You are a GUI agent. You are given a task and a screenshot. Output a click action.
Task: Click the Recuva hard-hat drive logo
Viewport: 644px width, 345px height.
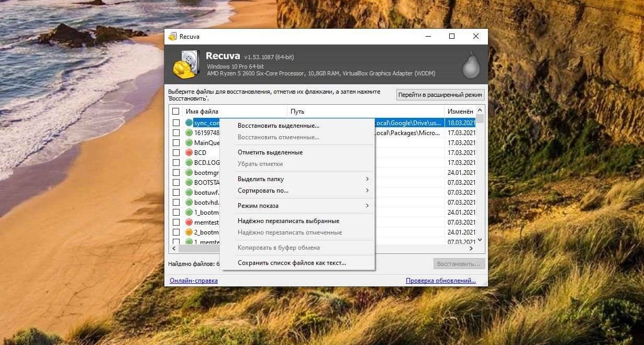pyautogui.click(x=186, y=64)
